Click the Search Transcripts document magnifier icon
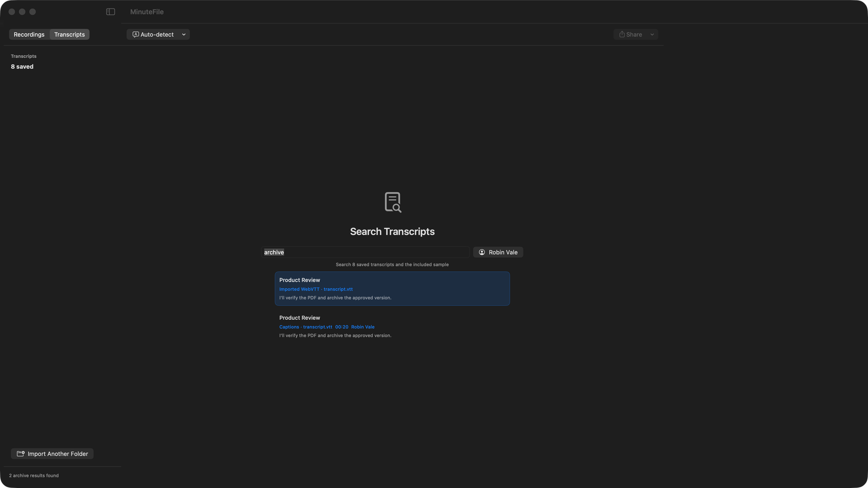The height and width of the screenshot is (488, 868). coord(392,202)
